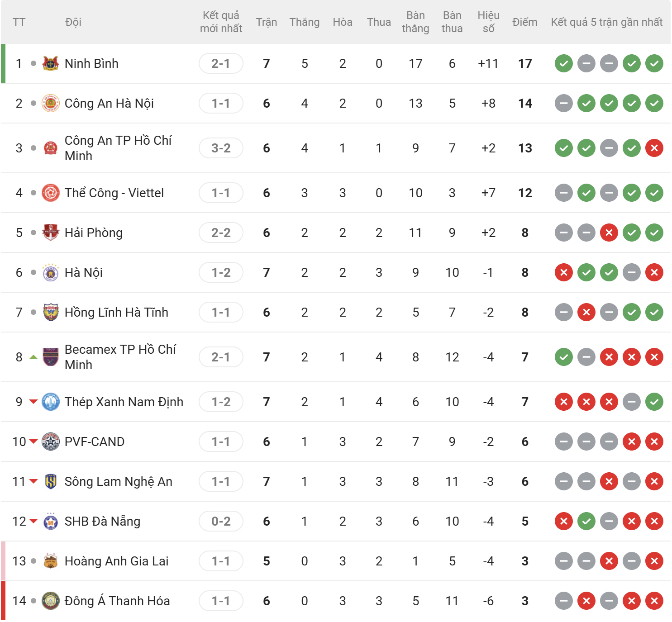This screenshot has height=622, width=672.
Task: Click the Hải Phòng club badge
Action: pyautogui.click(x=51, y=233)
